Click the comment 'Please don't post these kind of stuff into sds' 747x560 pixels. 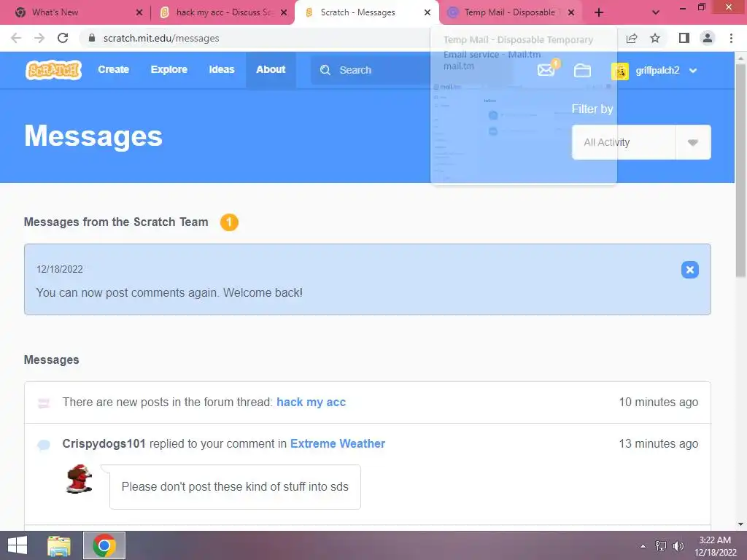235,486
